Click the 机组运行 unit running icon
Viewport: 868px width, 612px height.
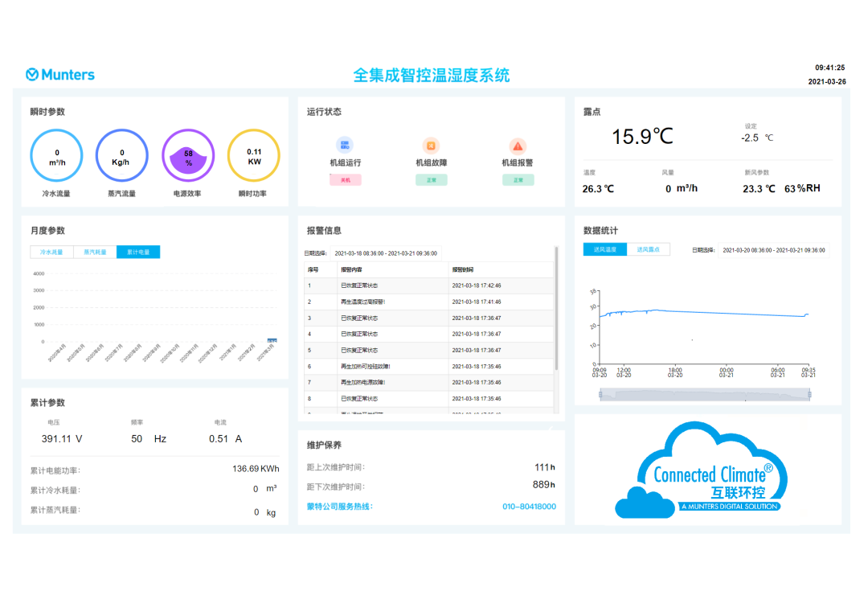click(x=345, y=146)
